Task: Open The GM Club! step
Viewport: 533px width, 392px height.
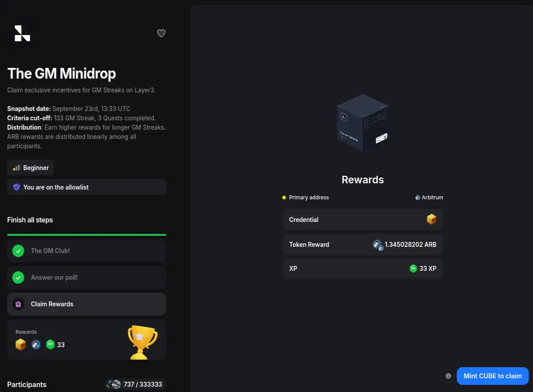Action: click(x=87, y=251)
